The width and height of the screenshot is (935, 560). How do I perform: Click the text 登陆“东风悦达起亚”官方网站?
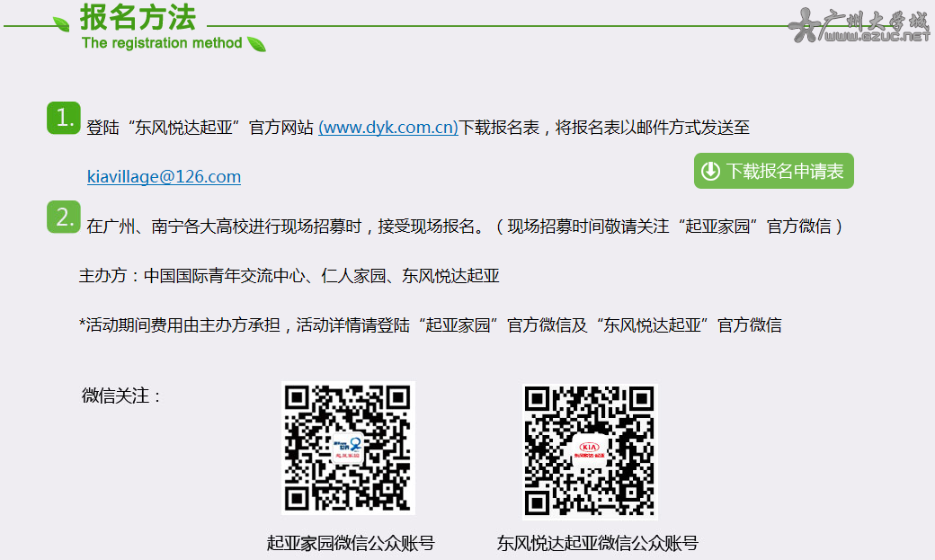[200, 128]
